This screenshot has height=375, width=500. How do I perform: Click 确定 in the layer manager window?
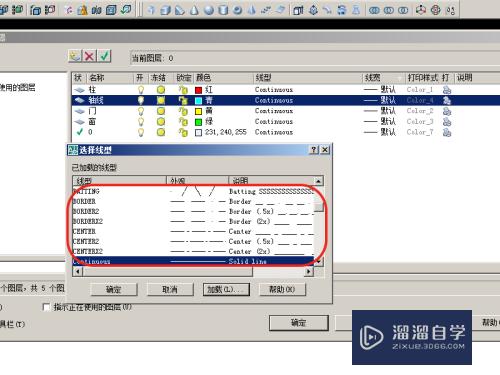pyautogui.click(x=299, y=322)
